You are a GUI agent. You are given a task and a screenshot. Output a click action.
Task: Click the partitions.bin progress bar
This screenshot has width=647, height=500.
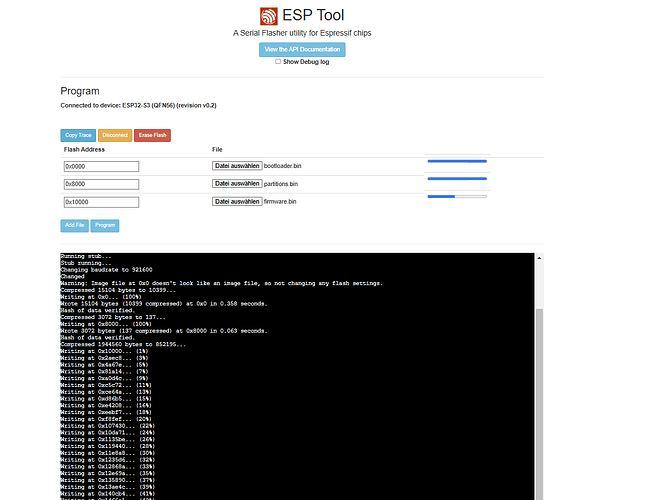coord(457,179)
